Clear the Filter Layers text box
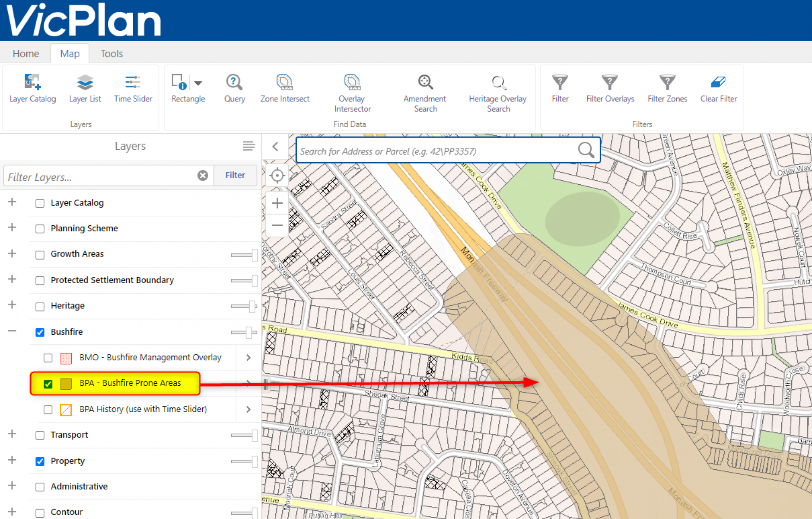 203,175
